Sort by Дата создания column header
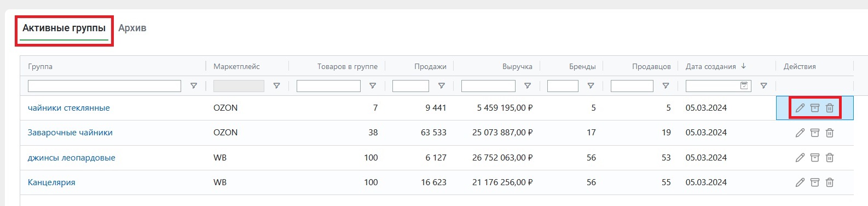Image resolution: width=868 pixels, height=206 pixels. [711, 66]
